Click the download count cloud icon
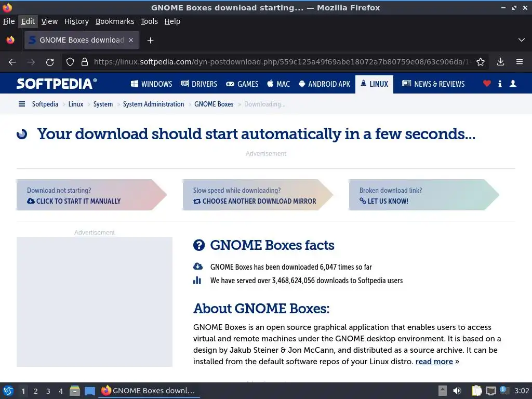 [x=198, y=267]
